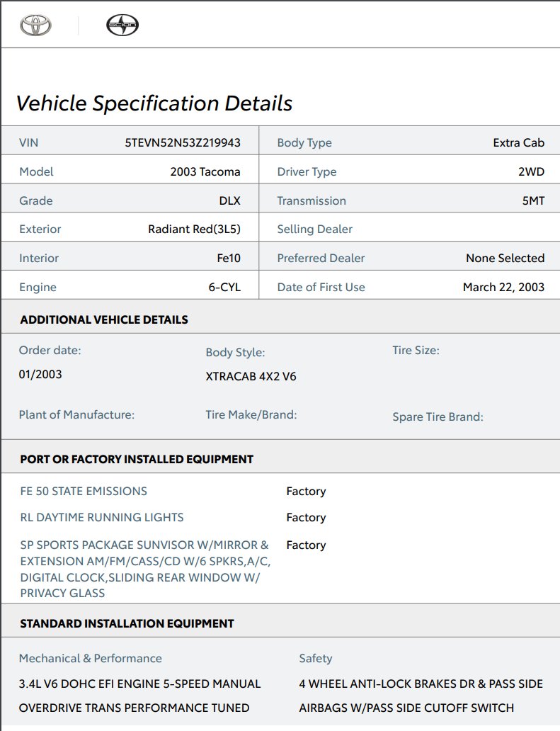Image resolution: width=560 pixels, height=731 pixels.
Task: Click the Exterior label
Action: coord(40,229)
